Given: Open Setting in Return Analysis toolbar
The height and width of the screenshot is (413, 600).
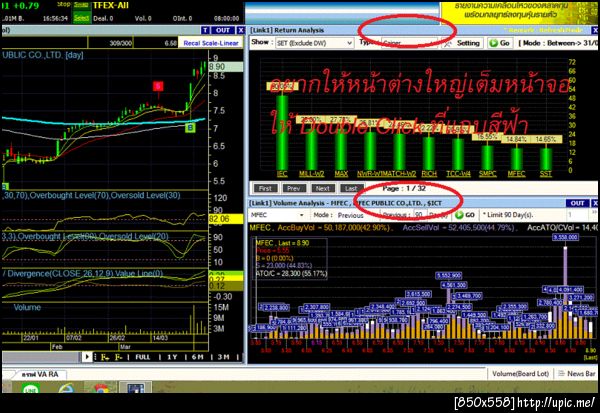Looking at the screenshot, I should [x=463, y=43].
